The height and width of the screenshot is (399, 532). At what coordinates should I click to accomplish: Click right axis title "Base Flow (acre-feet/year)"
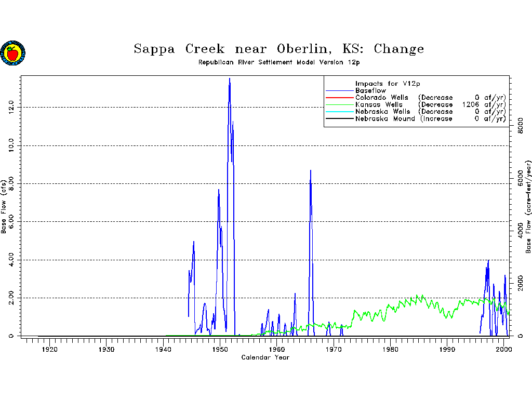[x=528, y=207]
